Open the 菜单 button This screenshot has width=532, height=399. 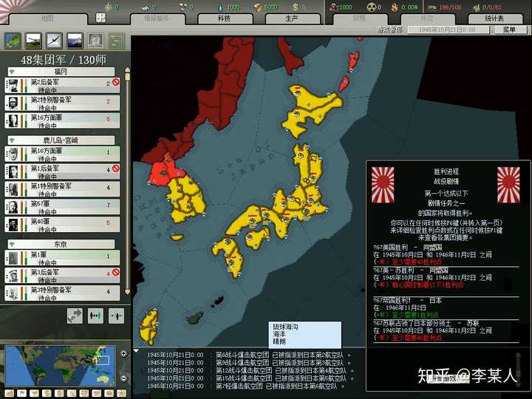(x=511, y=30)
